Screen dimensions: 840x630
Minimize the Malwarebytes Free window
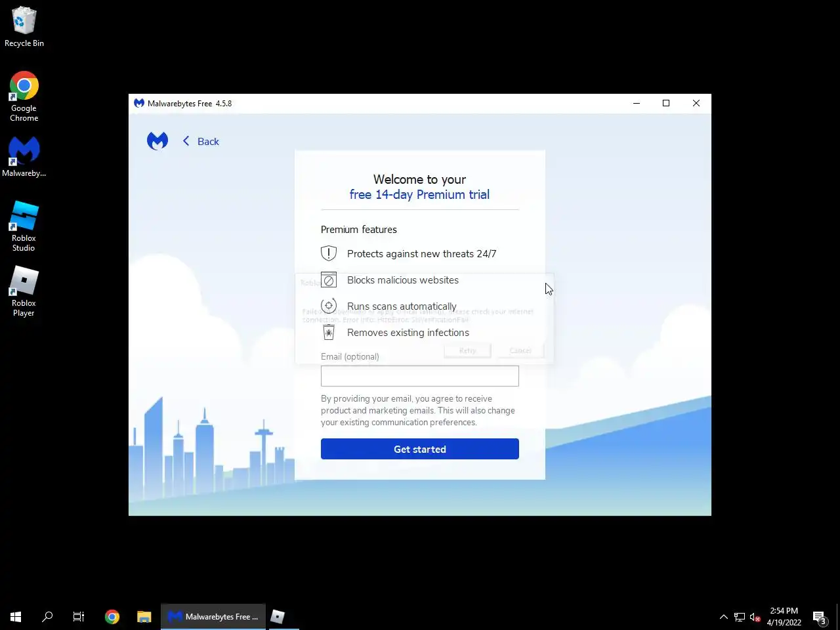pos(636,103)
